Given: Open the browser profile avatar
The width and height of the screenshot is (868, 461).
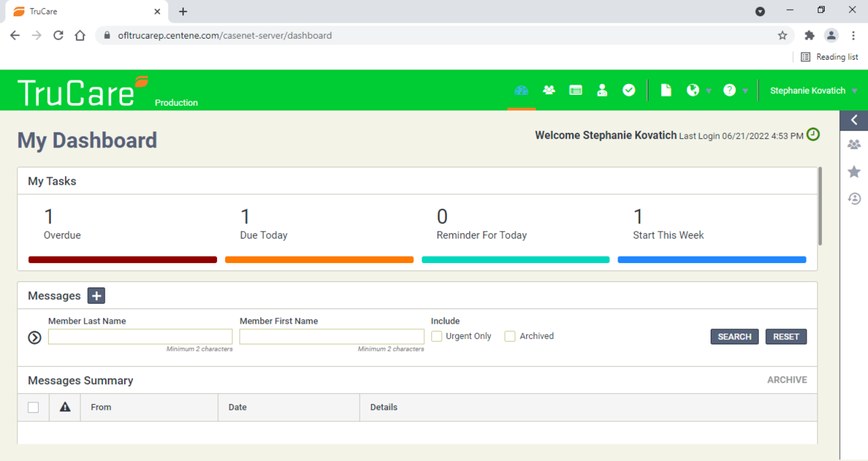Looking at the screenshot, I should 831,35.
